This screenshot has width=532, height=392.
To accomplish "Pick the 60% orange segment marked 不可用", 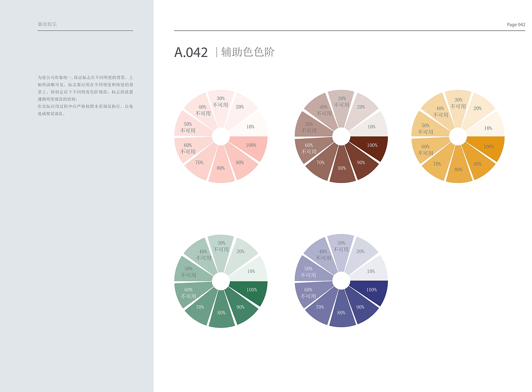I will (425, 150).
